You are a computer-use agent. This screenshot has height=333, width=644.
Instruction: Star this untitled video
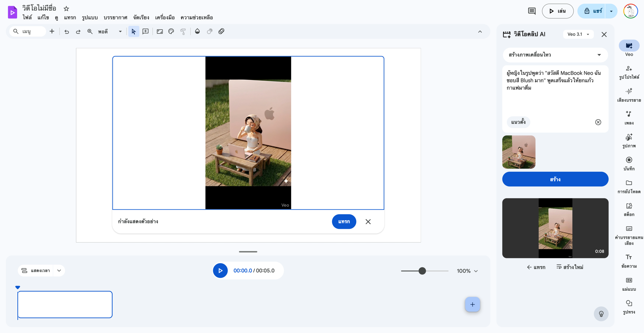point(66,9)
